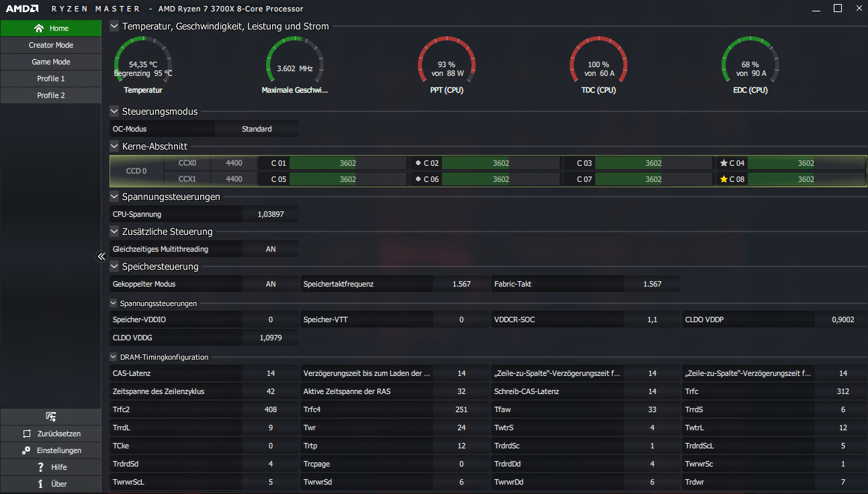Select core C 01 frequency bar
868x494 pixels.
pyautogui.click(x=348, y=163)
